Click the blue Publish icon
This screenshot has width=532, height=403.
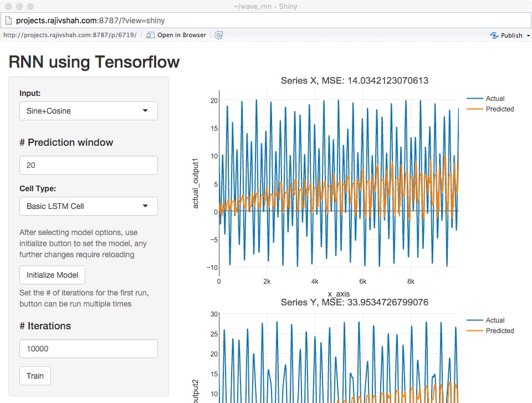pos(494,35)
